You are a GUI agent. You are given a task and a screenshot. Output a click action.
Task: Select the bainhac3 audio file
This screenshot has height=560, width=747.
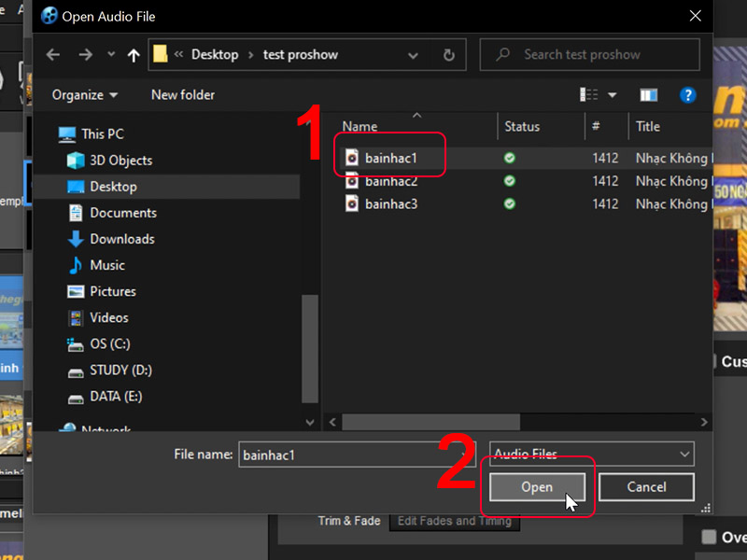[x=390, y=203]
